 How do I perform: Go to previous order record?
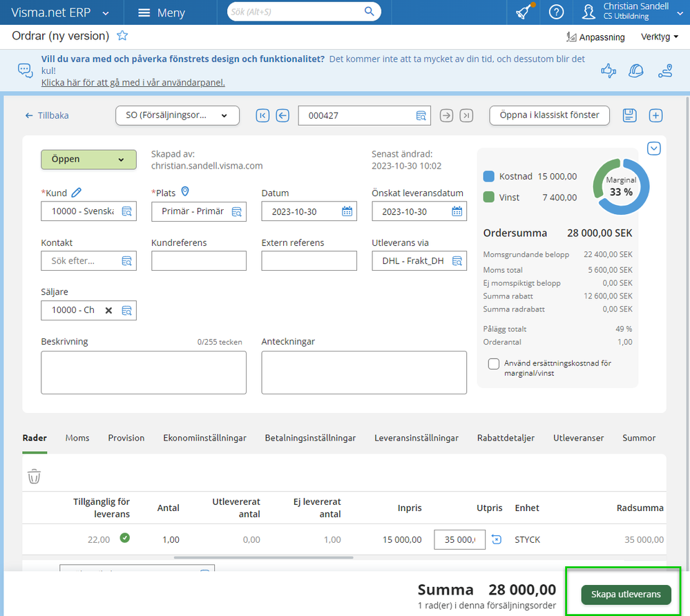[282, 116]
